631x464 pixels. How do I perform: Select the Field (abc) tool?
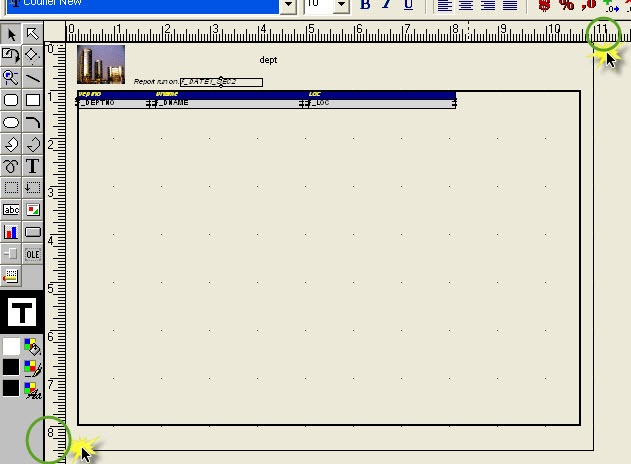(11, 210)
